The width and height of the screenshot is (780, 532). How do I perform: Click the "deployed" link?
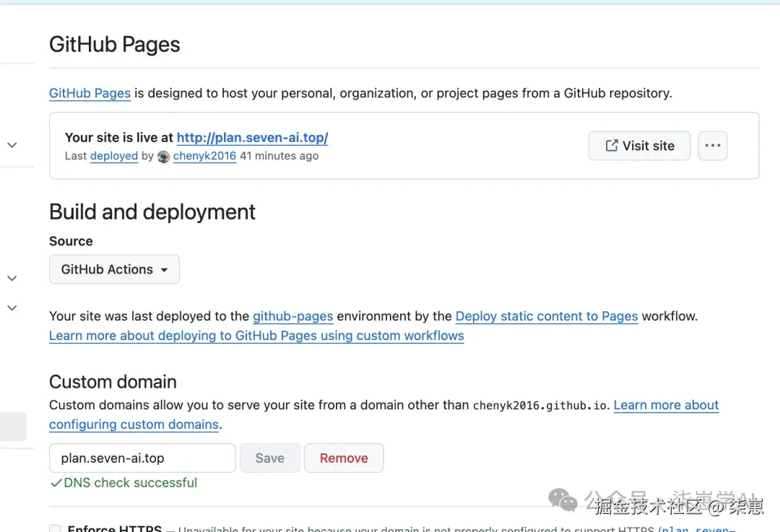tap(113, 156)
